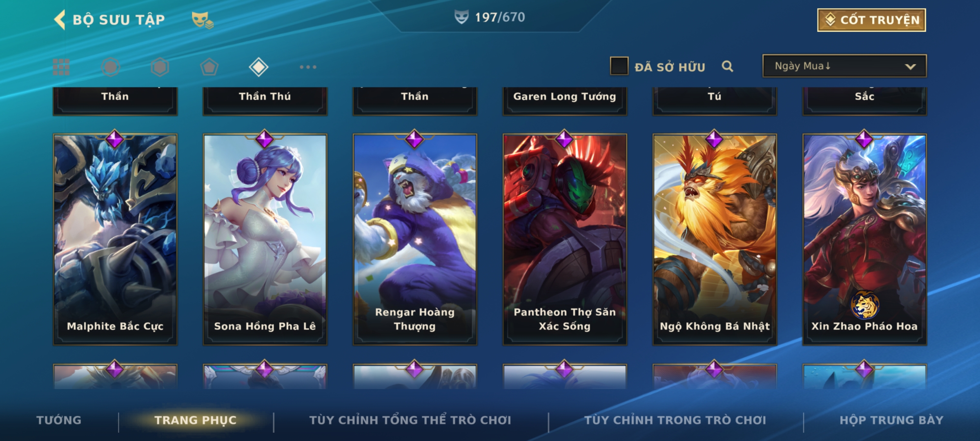
Task: Click the Cốt Truyện button
Action: click(871, 20)
